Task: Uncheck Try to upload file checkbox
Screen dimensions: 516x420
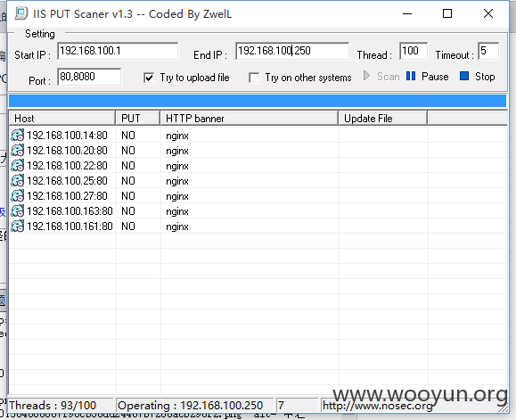Action: point(149,78)
